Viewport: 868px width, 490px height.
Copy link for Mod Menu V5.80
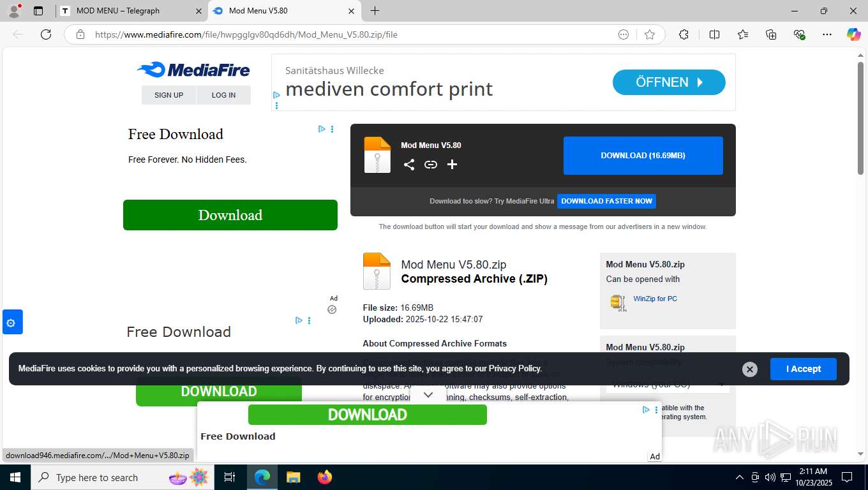(431, 165)
